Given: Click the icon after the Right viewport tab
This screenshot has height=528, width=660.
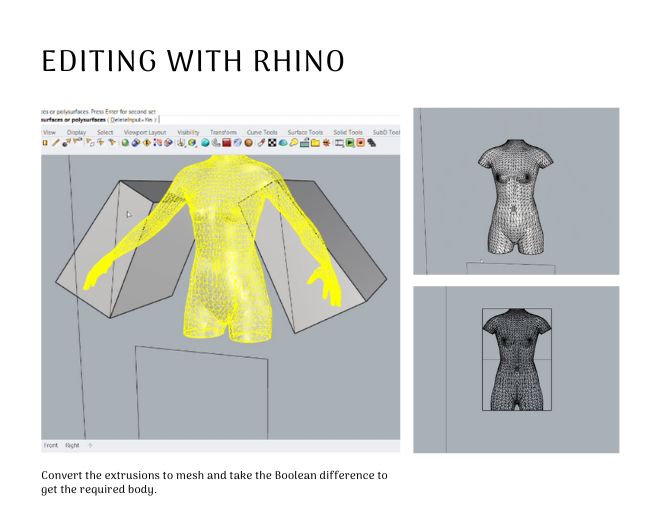Looking at the screenshot, I should tap(90, 445).
